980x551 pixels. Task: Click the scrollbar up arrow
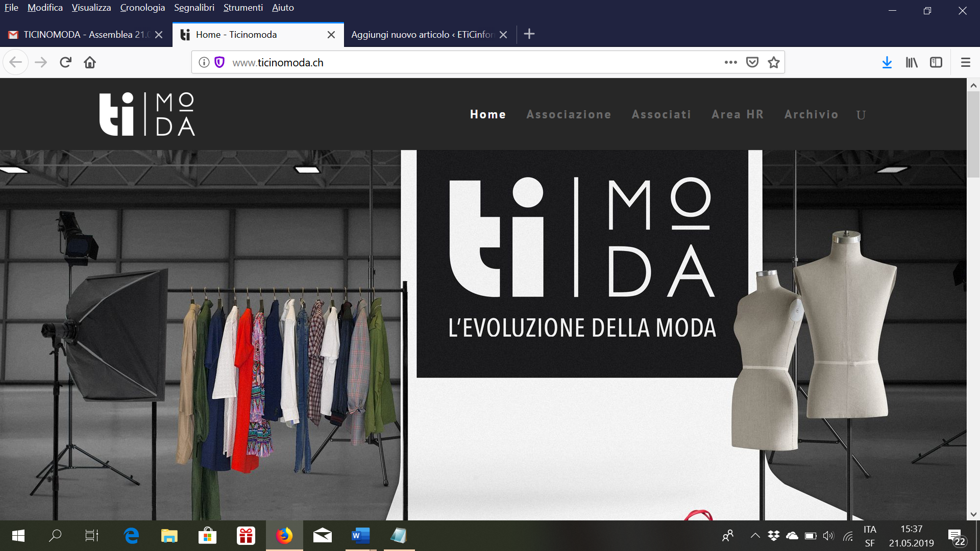(x=973, y=85)
